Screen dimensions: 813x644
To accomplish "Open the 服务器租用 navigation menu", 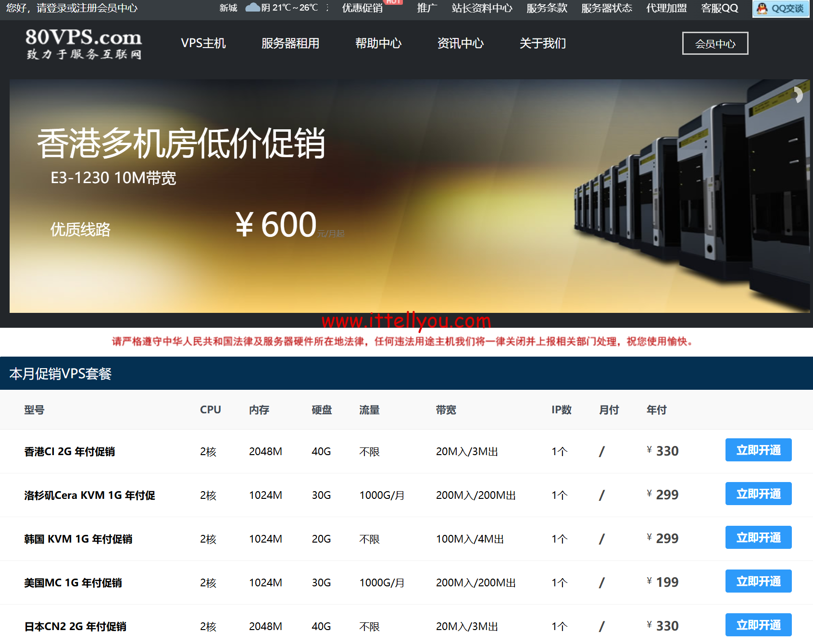I will coord(290,43).
